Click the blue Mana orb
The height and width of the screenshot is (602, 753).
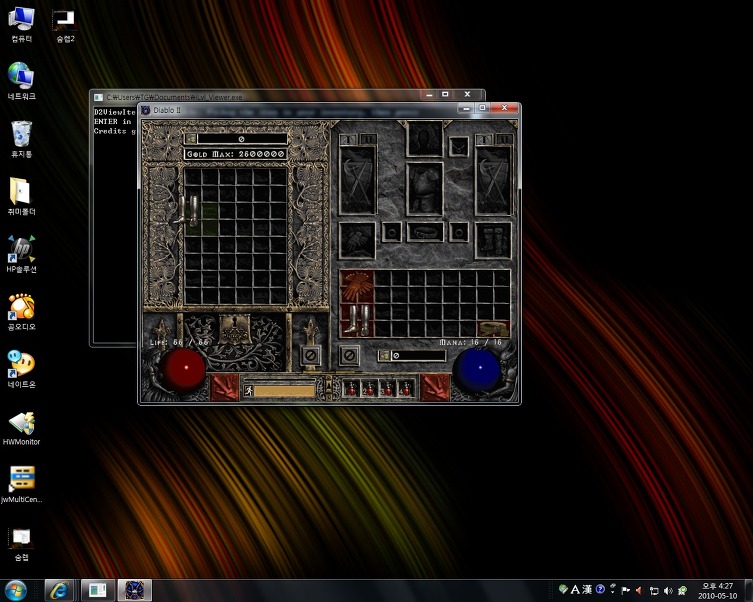point(477,368)
